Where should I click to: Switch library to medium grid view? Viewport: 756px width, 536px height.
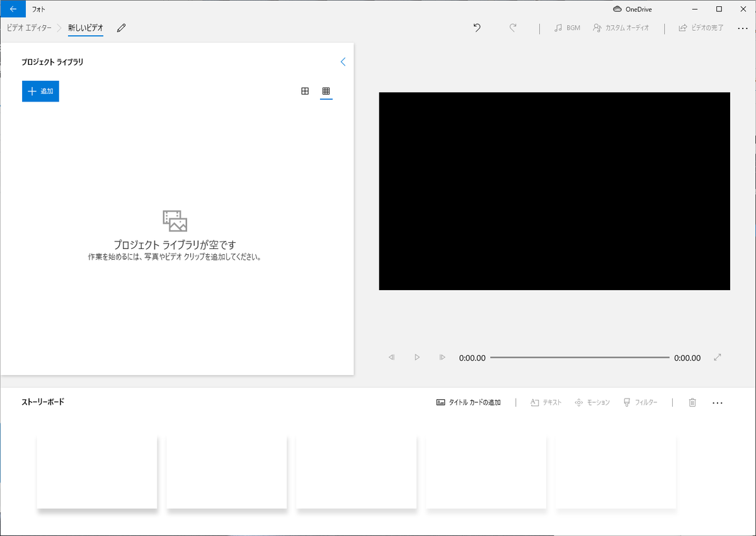305,91
